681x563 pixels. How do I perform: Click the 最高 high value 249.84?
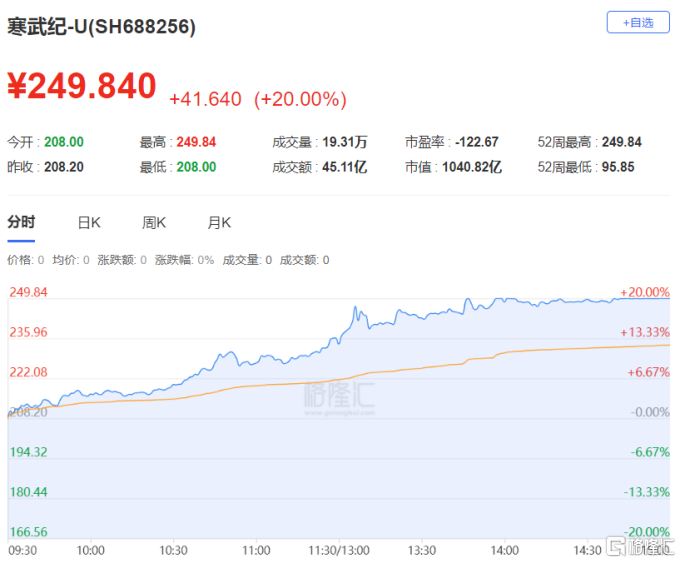(x=196, y=142)
